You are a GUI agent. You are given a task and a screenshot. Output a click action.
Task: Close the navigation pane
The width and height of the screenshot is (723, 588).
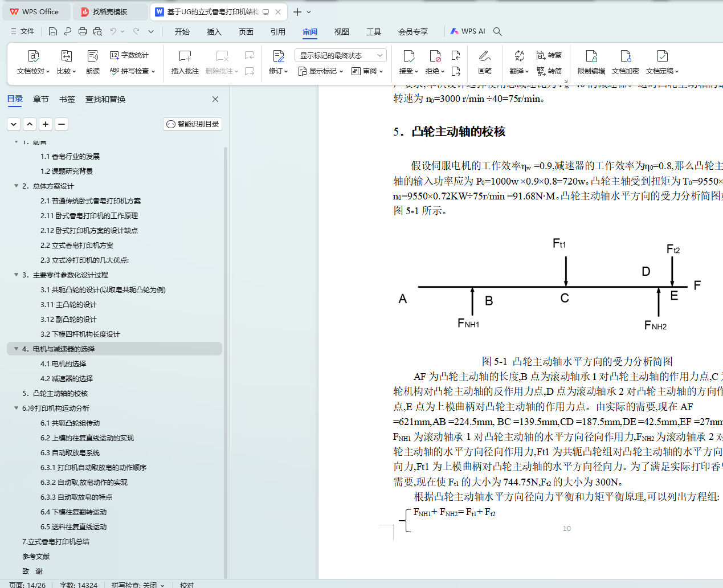215,99
